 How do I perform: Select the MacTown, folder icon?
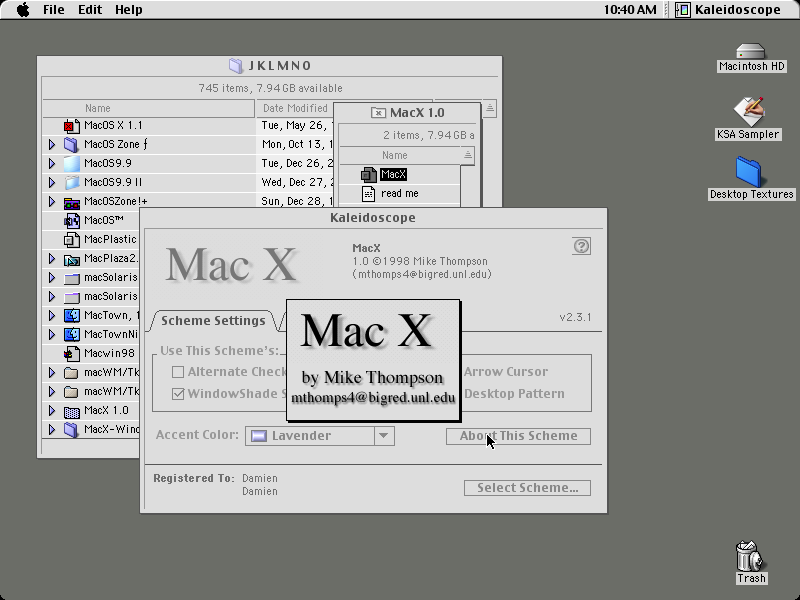(71, 315)
